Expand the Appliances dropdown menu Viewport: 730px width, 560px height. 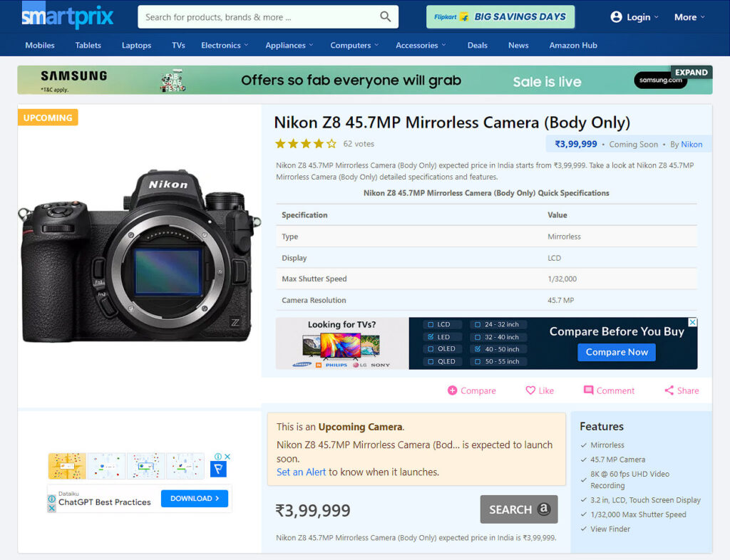click(289, 45)
